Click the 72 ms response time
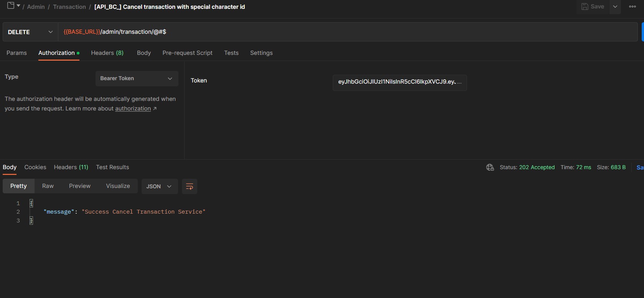644x298 pixels. [x=583, y=167]
